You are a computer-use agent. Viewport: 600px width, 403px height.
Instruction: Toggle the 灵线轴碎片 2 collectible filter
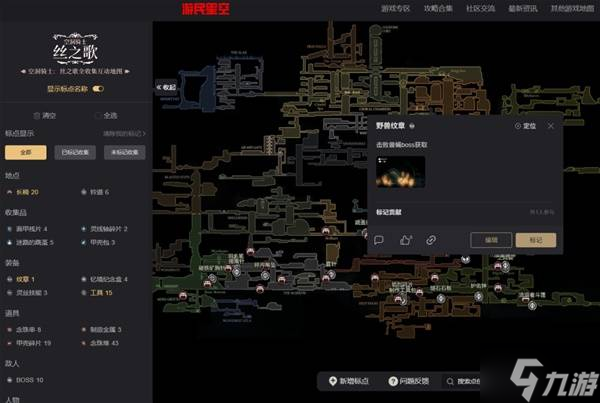pos(104,229)
